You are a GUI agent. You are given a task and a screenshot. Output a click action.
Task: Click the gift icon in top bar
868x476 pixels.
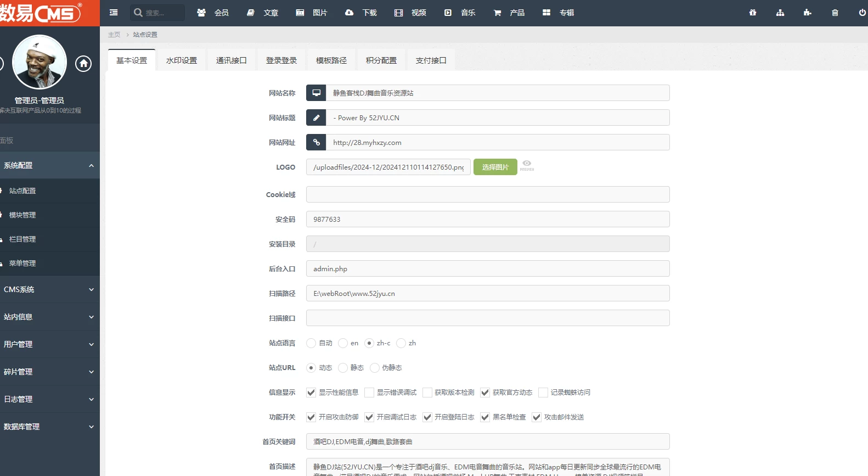coord(753,13)
